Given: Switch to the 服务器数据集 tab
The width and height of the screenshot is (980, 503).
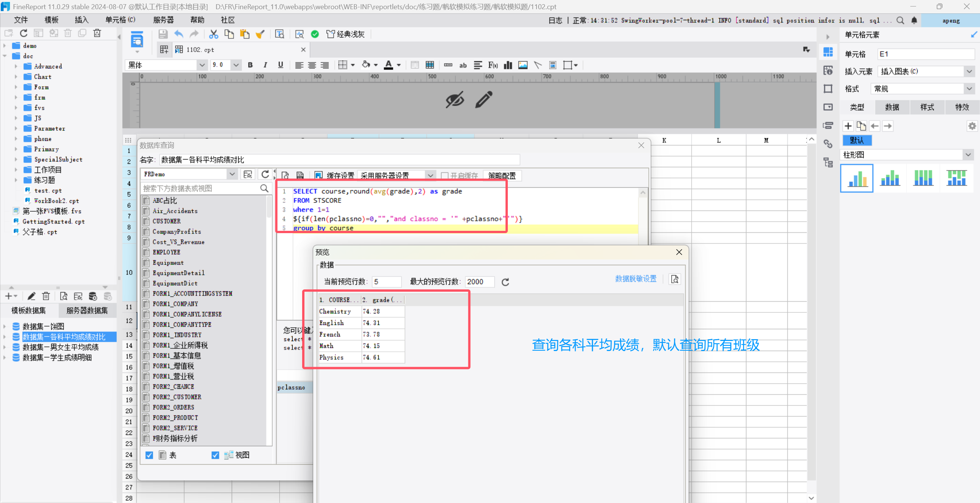Looking at the screenshot, I should (x=87, y=310).
